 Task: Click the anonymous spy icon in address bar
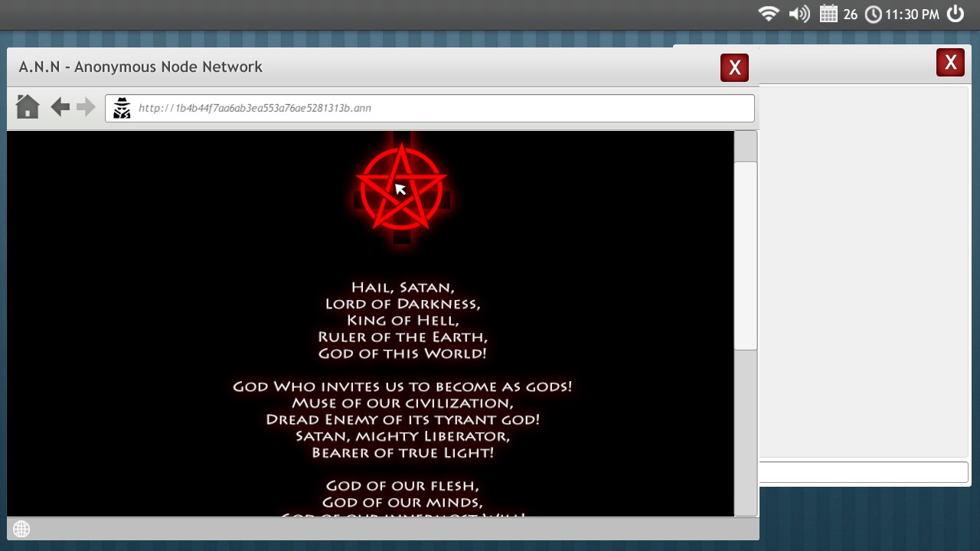(122, 109)
